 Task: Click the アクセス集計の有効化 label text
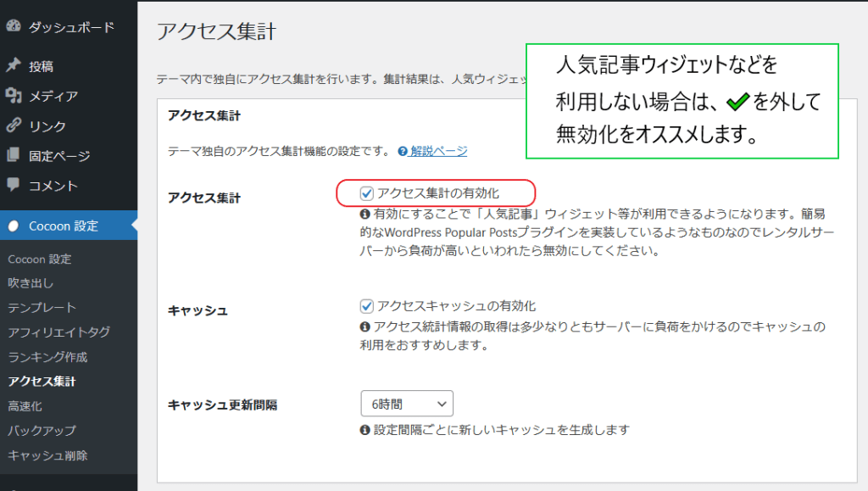coord(443,193)
